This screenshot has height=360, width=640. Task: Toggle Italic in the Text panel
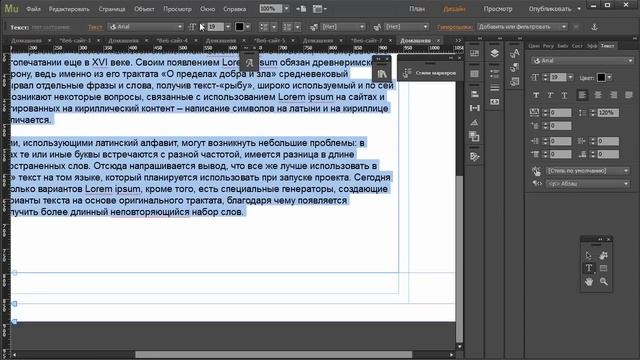[x=550, y=95]
